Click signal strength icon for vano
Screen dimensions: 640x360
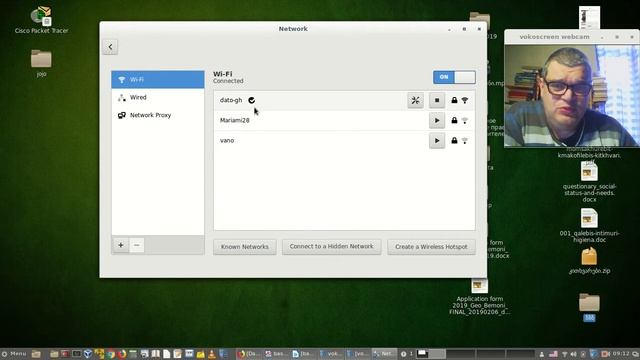(x=464, y=141)
